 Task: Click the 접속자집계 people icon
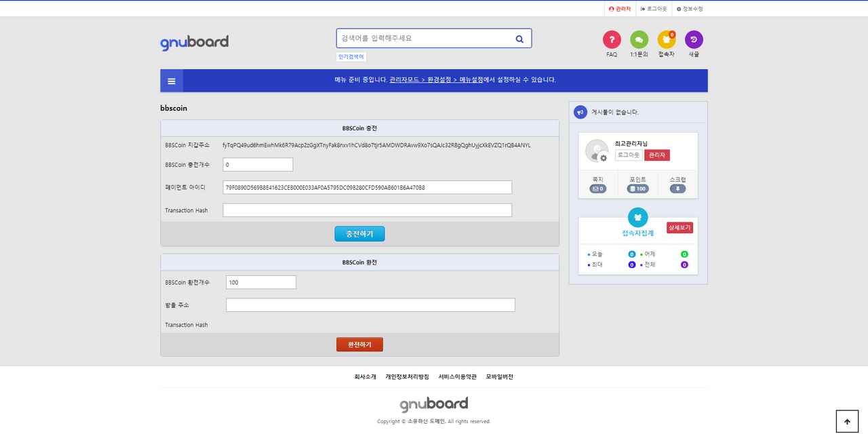638,218
